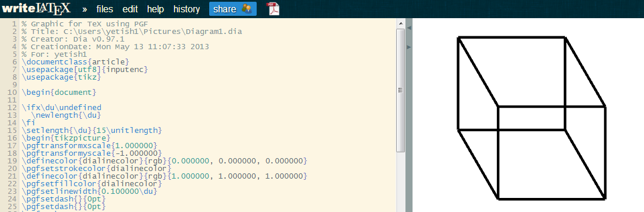644x212 pixels.
Task: Expand the double-chevron » menu
Action: point(84,9)
